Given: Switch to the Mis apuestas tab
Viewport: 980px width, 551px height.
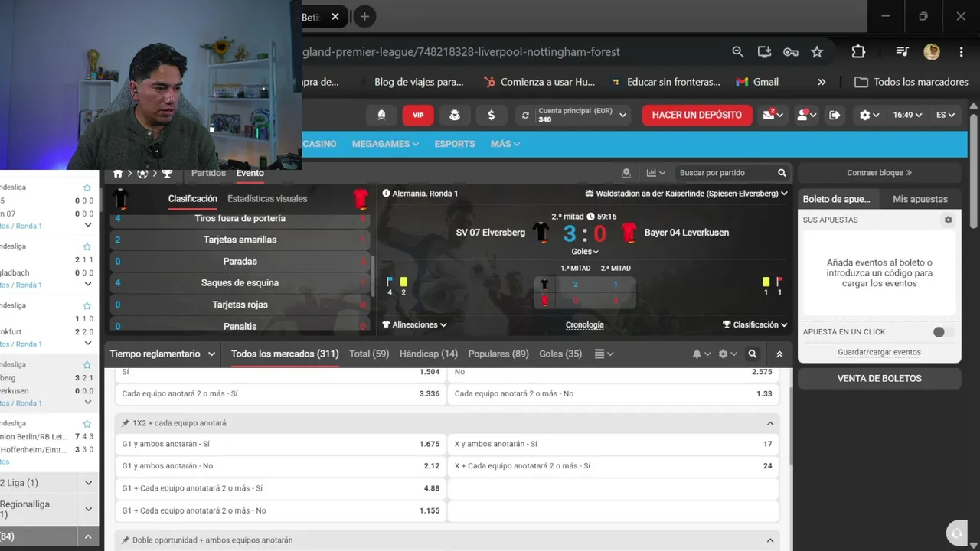Looking at the screenshot, I should [920, 199].
